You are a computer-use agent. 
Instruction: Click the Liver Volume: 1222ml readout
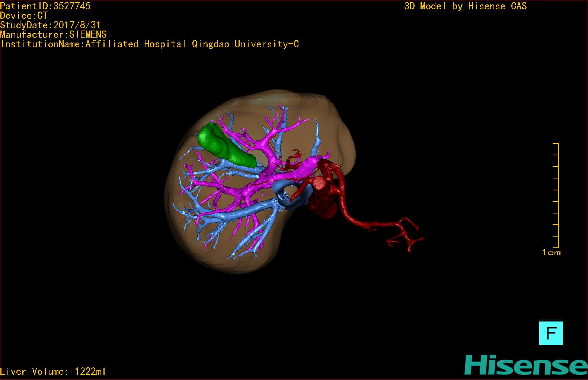coord(53,371)
